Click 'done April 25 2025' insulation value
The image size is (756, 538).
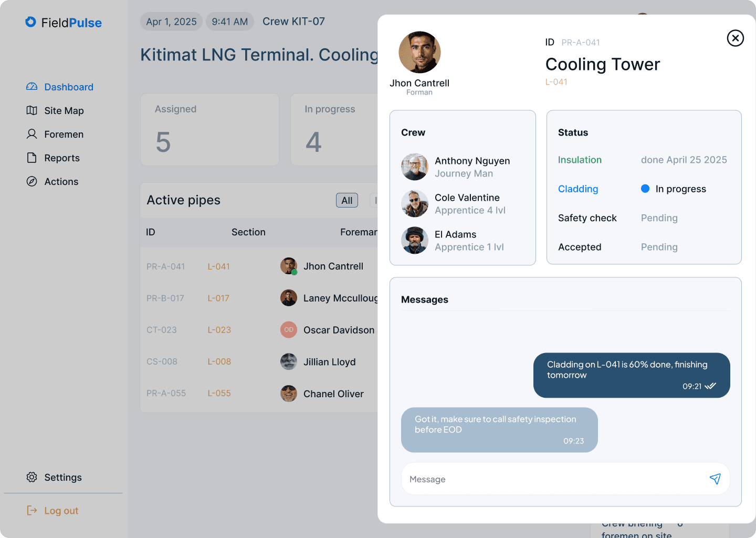[684, 160]
